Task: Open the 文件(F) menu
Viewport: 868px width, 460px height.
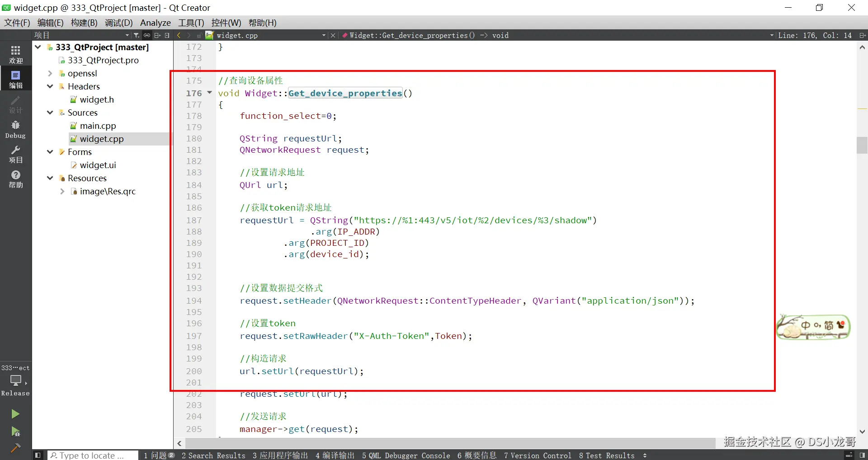Action: pos(17,23)
